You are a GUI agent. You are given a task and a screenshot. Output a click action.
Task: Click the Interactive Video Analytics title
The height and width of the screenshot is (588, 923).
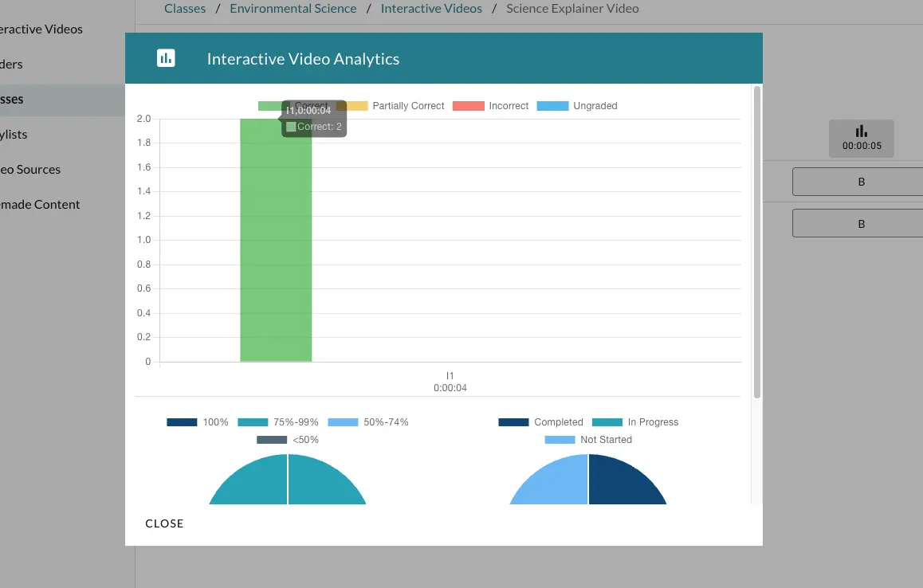pyautogui.click(x=303, y=59)
